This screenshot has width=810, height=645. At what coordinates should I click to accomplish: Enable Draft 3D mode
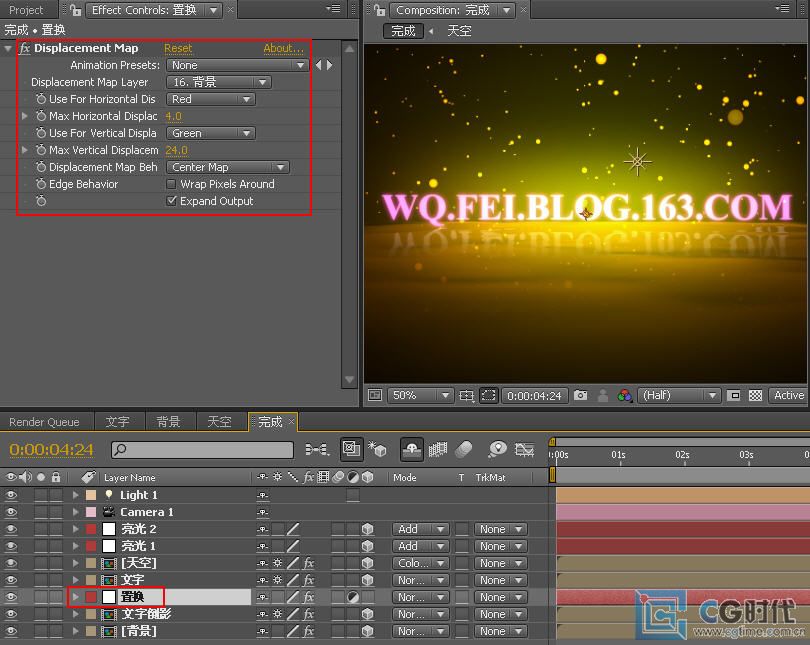coord(377,449)
